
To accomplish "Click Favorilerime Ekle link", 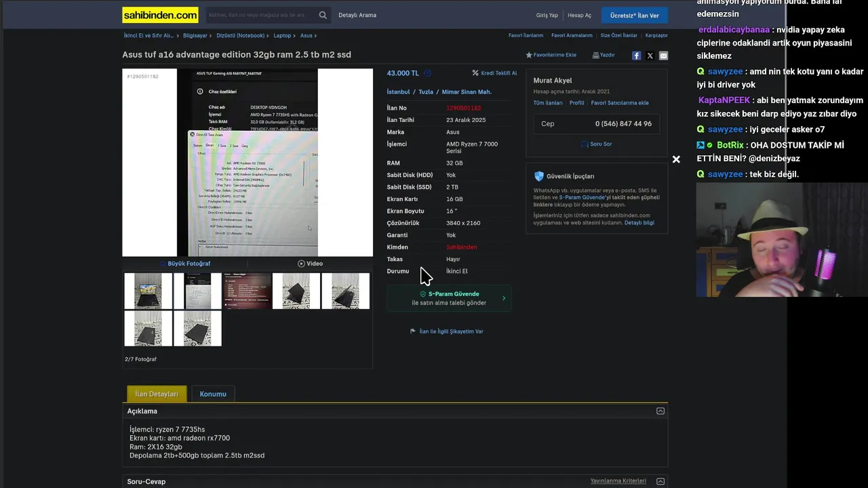I will [555, 55].
